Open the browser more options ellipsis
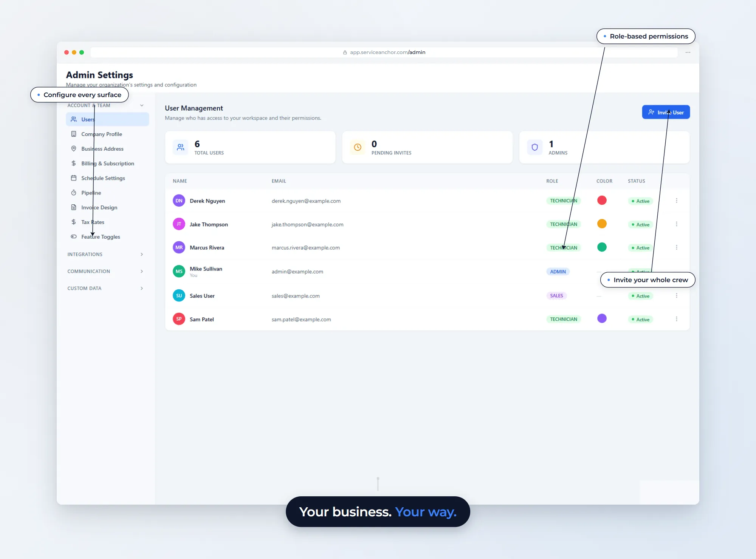Image resolution: width=756 pixels, height=559 pixels. coord(688,53)
